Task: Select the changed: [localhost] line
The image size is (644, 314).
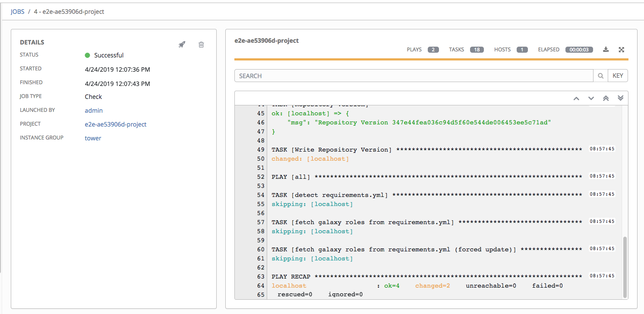Action: coord(310,159)
